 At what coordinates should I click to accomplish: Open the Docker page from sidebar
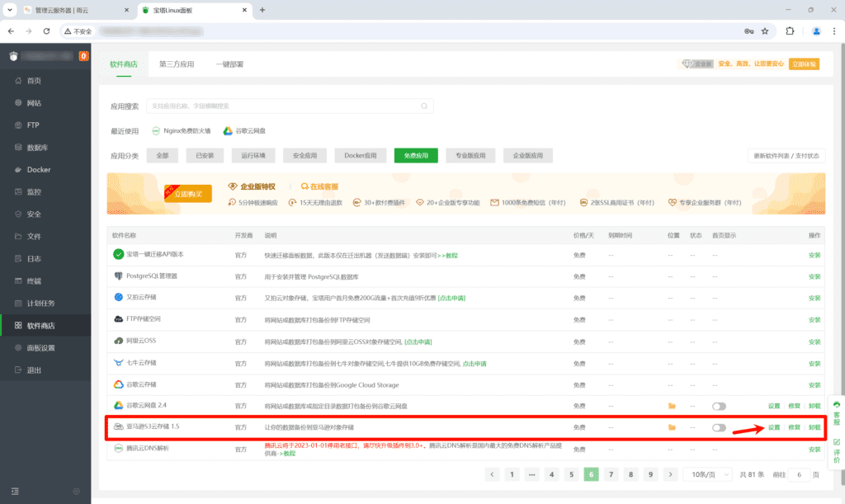38,170
